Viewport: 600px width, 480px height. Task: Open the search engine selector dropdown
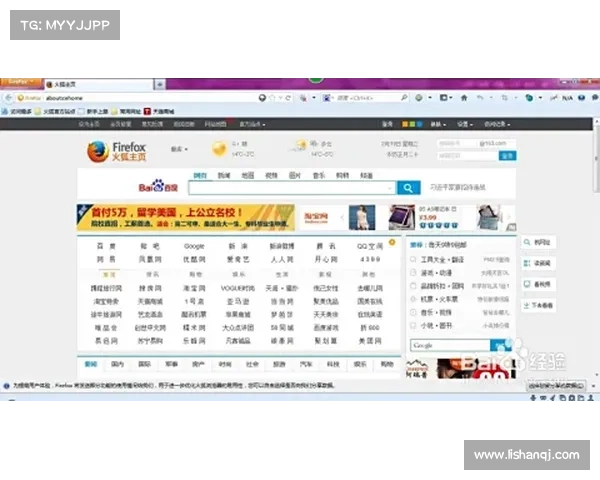[x=328, y=98]
